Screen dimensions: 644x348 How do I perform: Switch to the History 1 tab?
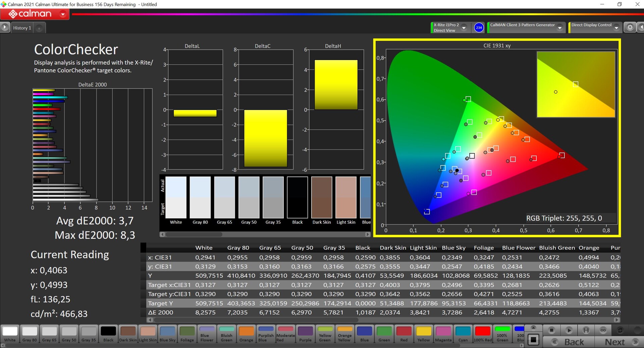pyautogui.click(x=22, y=28)
